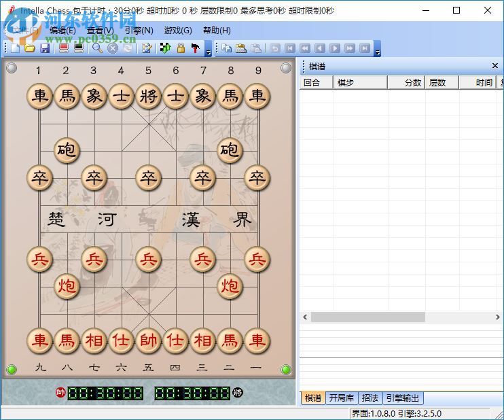Screen dimensions: 504x420
Task: Open the 引擎(N) menu
Action: (x=139, y=31)
